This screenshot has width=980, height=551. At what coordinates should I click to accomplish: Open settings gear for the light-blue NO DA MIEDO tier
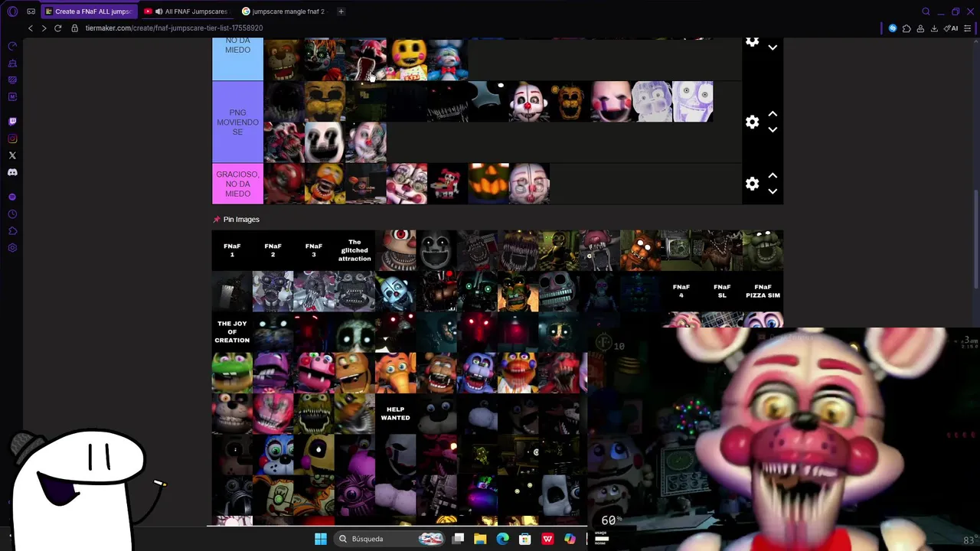pyautogui.click(x=752, y=41)
